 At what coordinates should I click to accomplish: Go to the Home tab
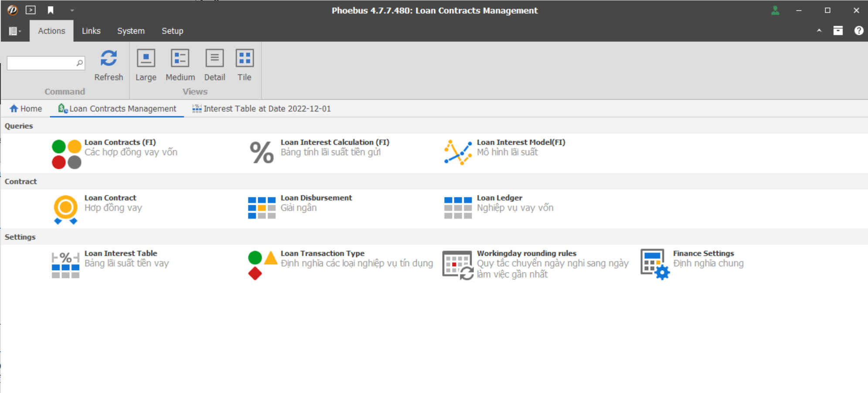pos(26,108)
